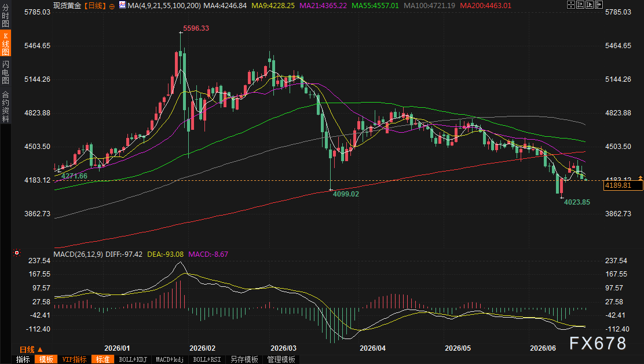644x364 pixels.
Task: Select the K线图 sidebar tab
Action: (x=5, y=43)
